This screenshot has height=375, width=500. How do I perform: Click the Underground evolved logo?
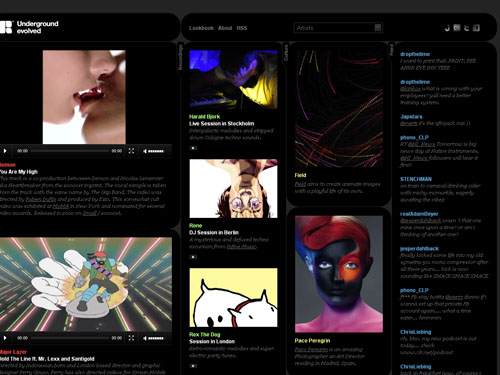[29, 27]
